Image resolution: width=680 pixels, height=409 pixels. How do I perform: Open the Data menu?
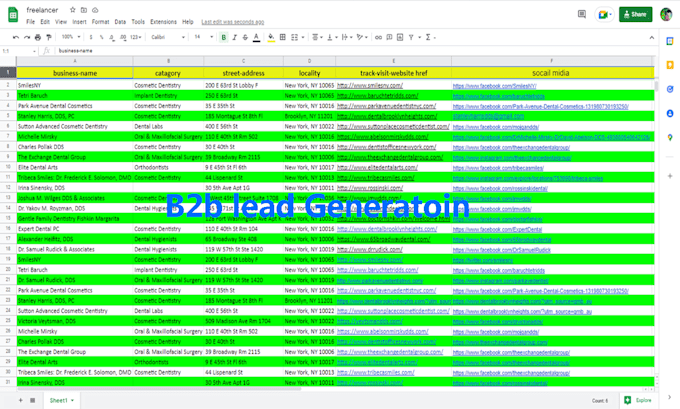(120, 22)
